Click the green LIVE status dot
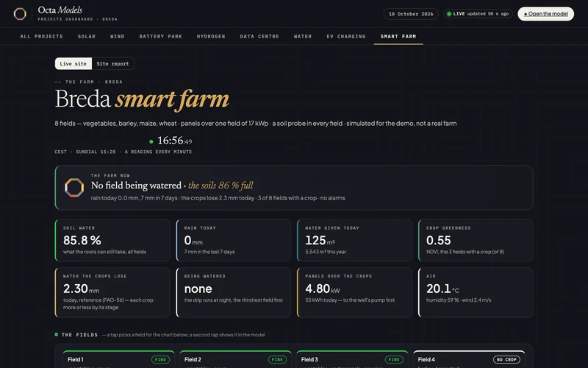Image resolution: width=588 pixels, height=368 pixels. [449, 14]
